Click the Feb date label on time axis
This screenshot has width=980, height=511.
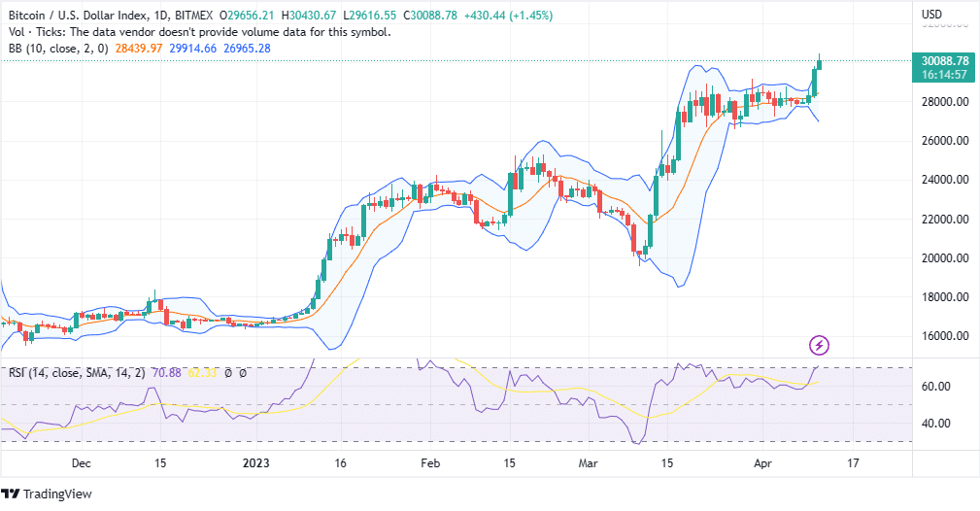coord(430,463)
